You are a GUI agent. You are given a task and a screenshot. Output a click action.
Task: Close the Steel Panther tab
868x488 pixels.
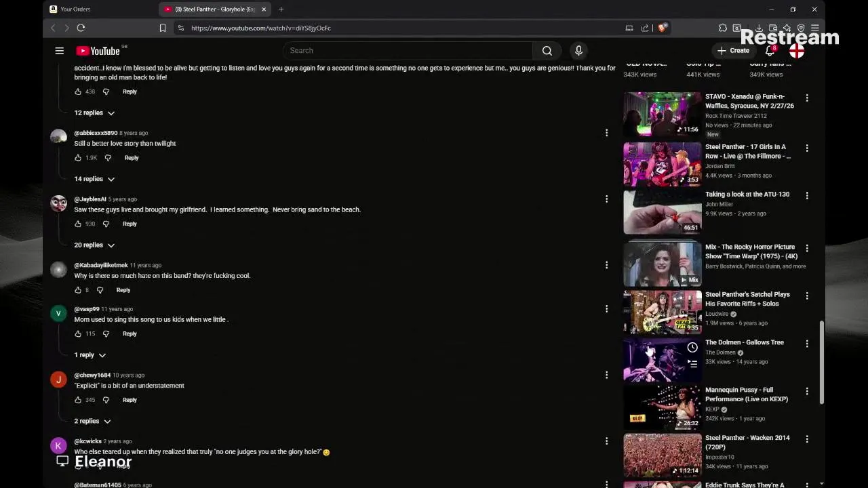[x=264, y=9]
